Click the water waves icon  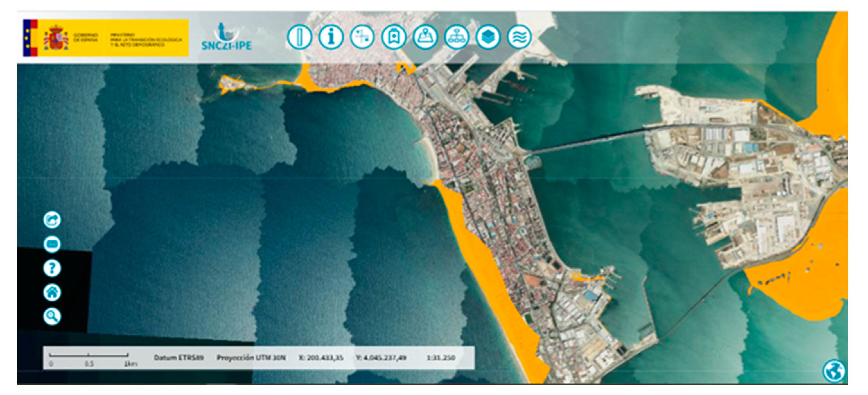click(519, 37)
